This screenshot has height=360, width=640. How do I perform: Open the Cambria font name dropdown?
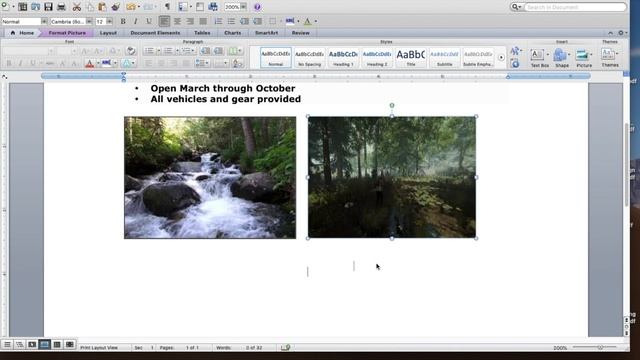tap(89, 21)
